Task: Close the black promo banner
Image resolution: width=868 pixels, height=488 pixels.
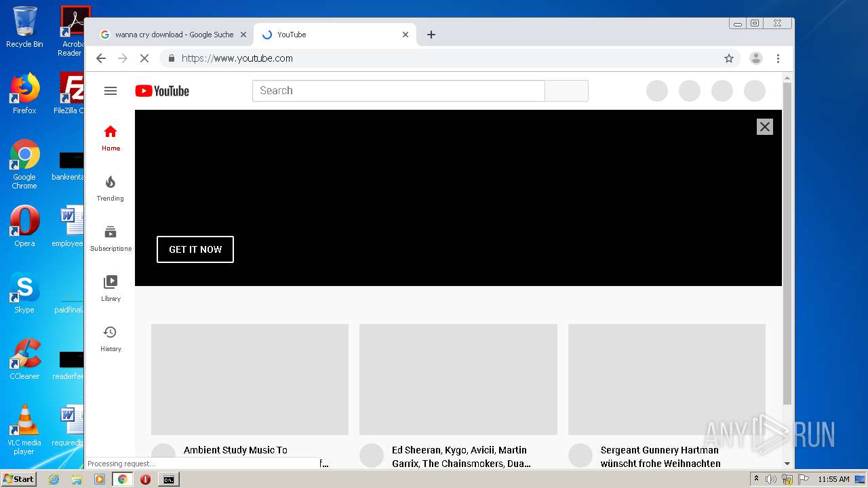Action: (764, 127)
